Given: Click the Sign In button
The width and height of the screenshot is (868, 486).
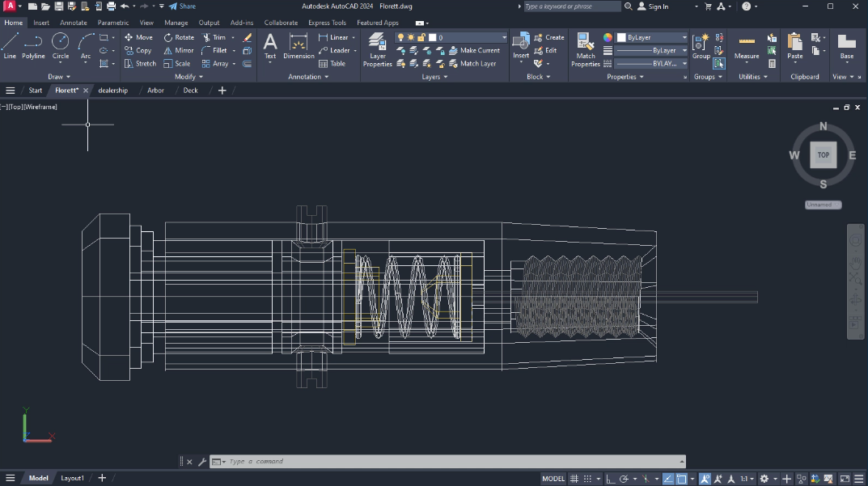Looking at the screenshot, I should 653,6.
